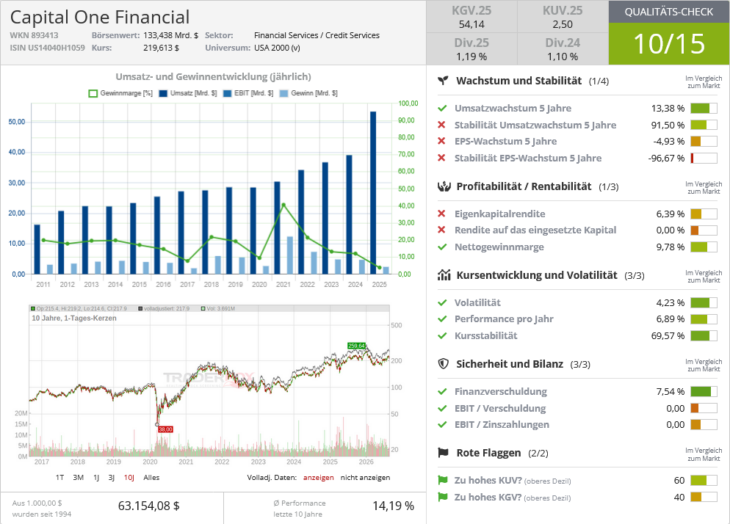This screenshot has height=524, width=730.
Task: Click red cross next to Stabilität Umsatzwachstum 5 Jahre
Action: pyautogui.click(x=441, y=125)
